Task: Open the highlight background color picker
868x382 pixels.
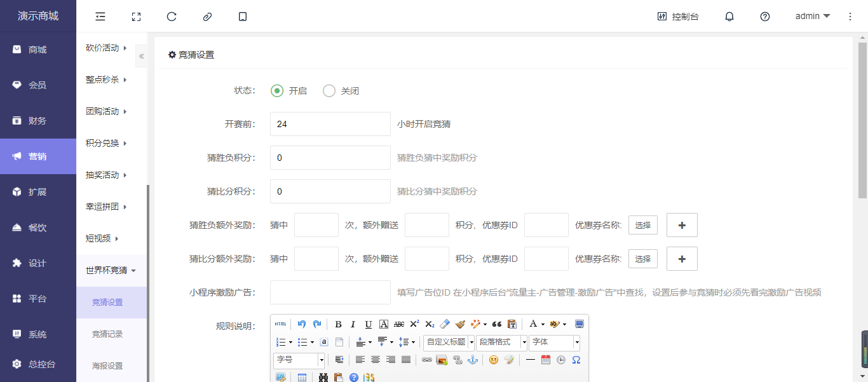Action: tap(554, 324)
